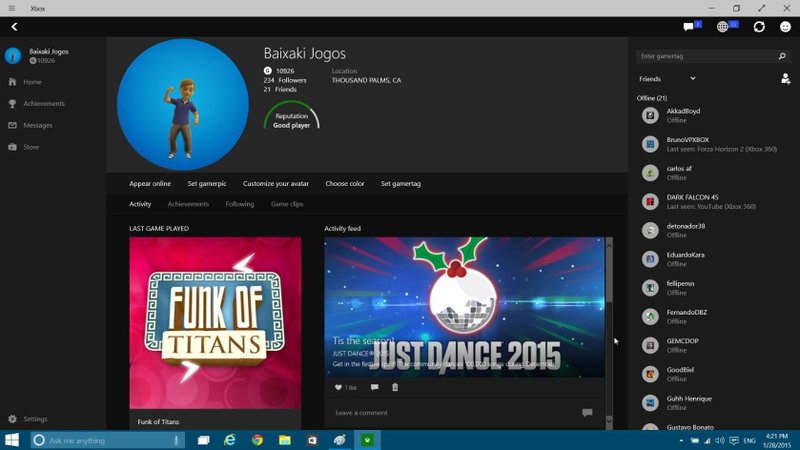Click the Leave a comment field

457,413
